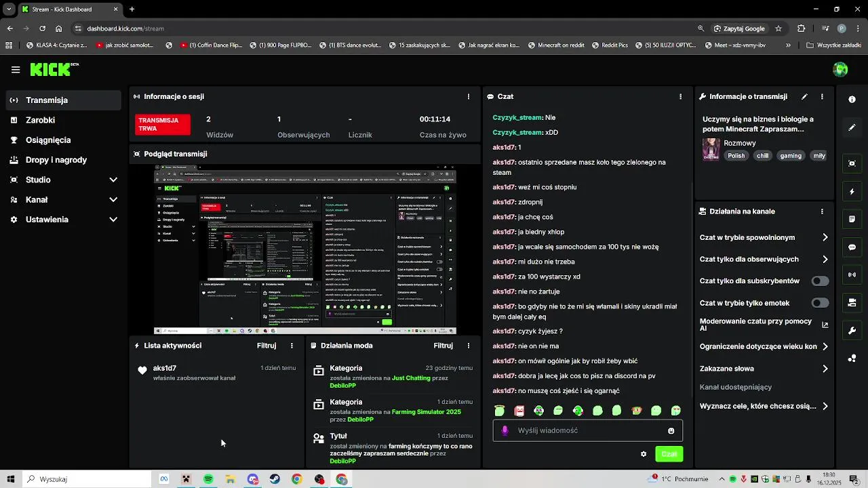Click the broadcast signal icon in right rail
This screenshot has height=488, width=868.
(x=852, y=275)
